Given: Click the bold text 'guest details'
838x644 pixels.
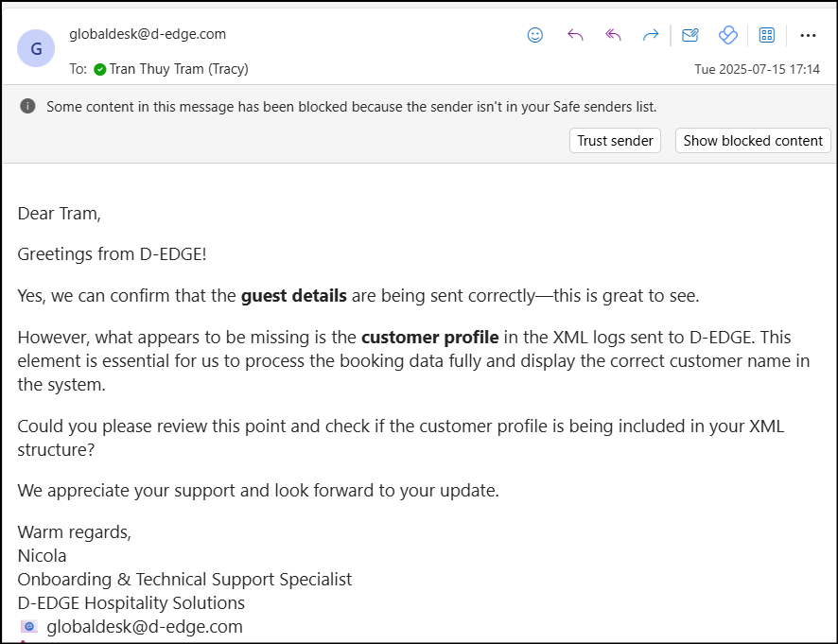Looking at the screenshot, I should 293,295.
